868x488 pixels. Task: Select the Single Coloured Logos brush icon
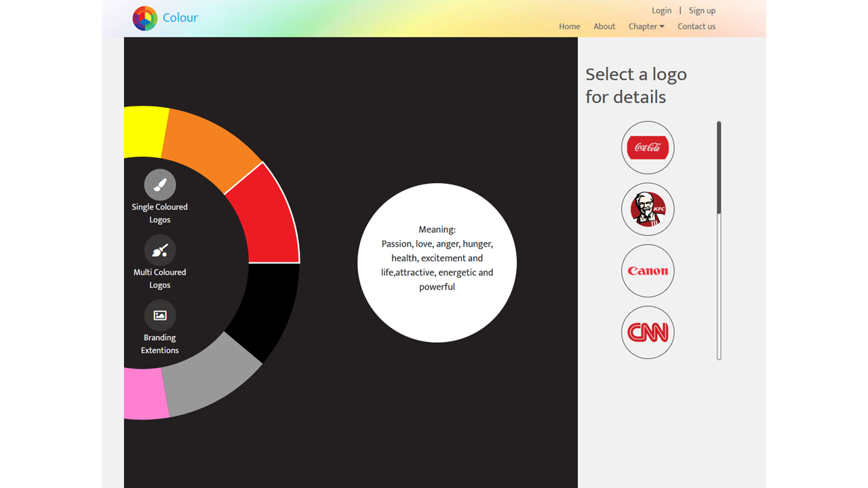tap(160, 185)
